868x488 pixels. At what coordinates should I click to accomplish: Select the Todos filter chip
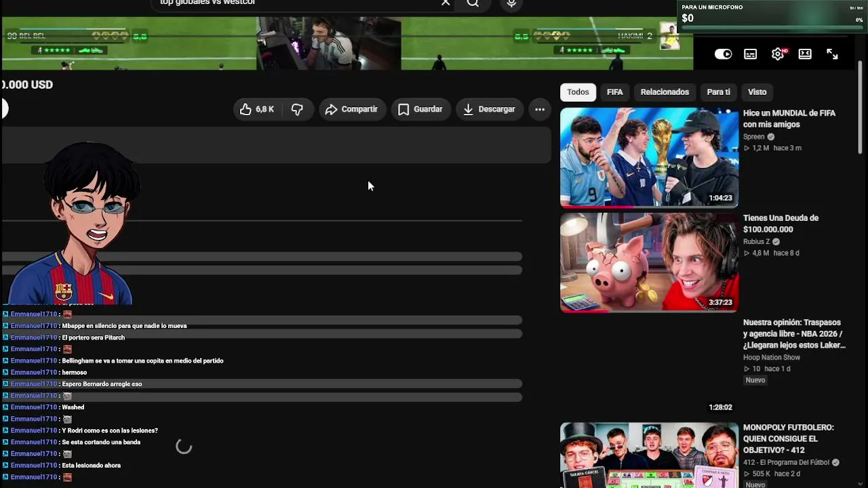(x=578, y=92)
